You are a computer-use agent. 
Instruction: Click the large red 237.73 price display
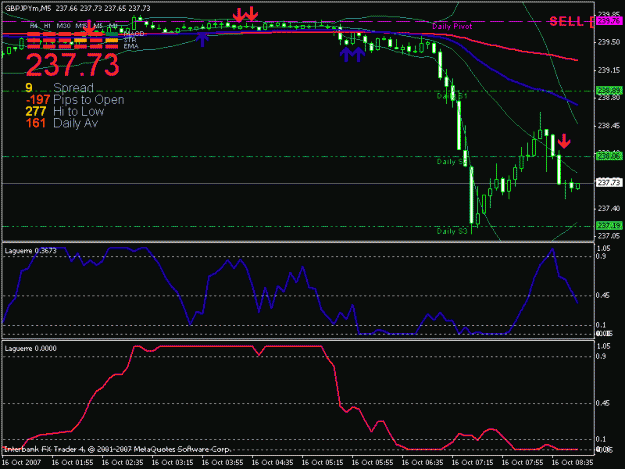pos(73,65)
